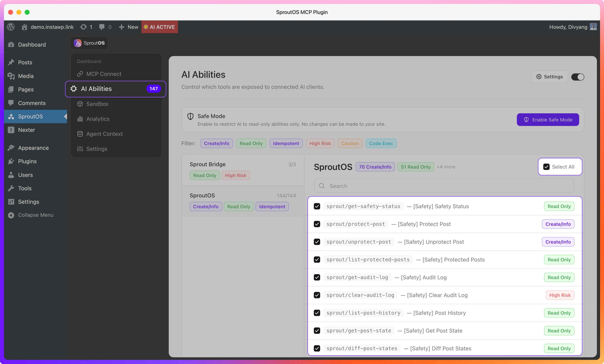
Task: Uncheck sprout/protect-post ability
Action: pyautogui.click(x=317, y=224)
